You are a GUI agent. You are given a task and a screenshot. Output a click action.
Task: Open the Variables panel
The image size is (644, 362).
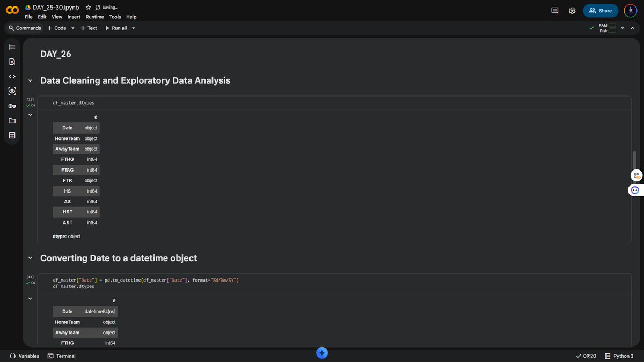[24, 356]
